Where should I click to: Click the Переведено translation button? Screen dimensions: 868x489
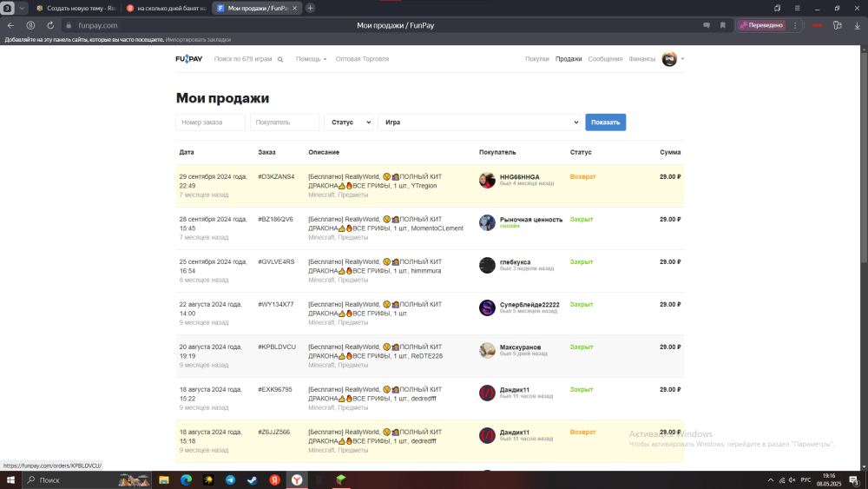762,25
